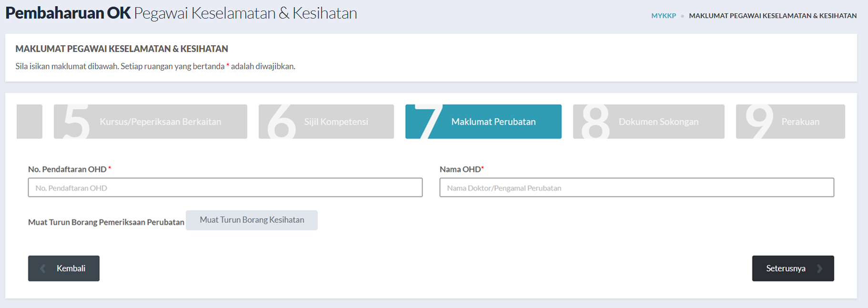Click the cut-off step tab before step 5

point(30,122)
